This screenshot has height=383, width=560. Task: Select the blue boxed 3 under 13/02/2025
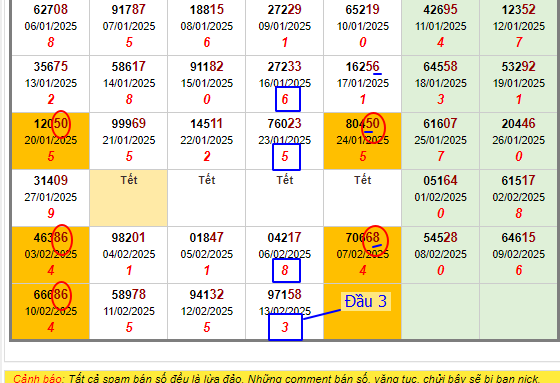coord(285,327)
